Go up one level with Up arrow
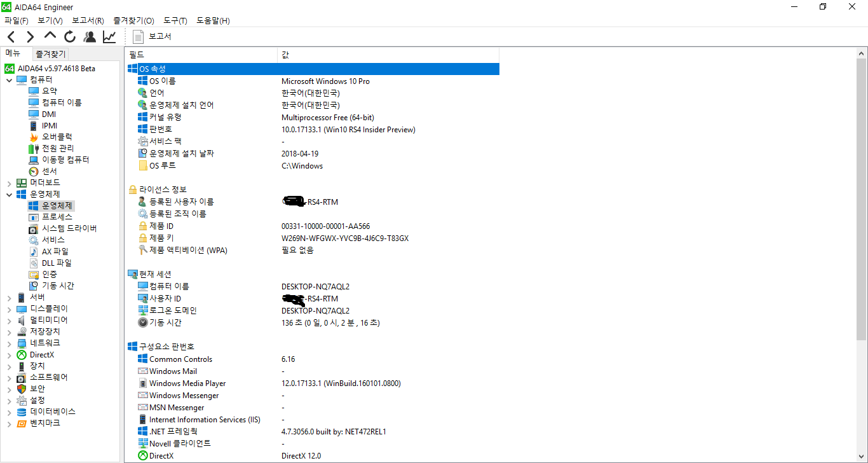Screen dimensions: 868x463 click(x=50, y=36)
